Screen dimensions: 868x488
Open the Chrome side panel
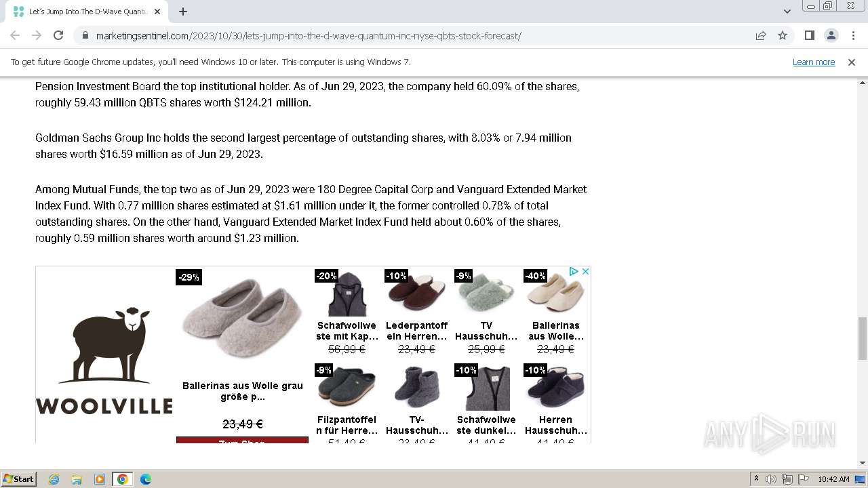pos(809,35)
